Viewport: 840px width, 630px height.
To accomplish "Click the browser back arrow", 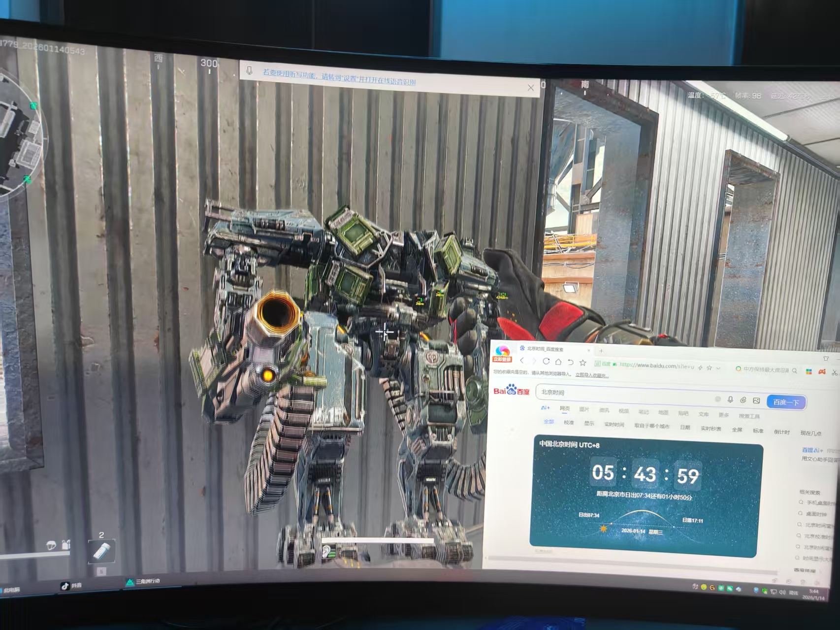I will [x=522, y=361].
